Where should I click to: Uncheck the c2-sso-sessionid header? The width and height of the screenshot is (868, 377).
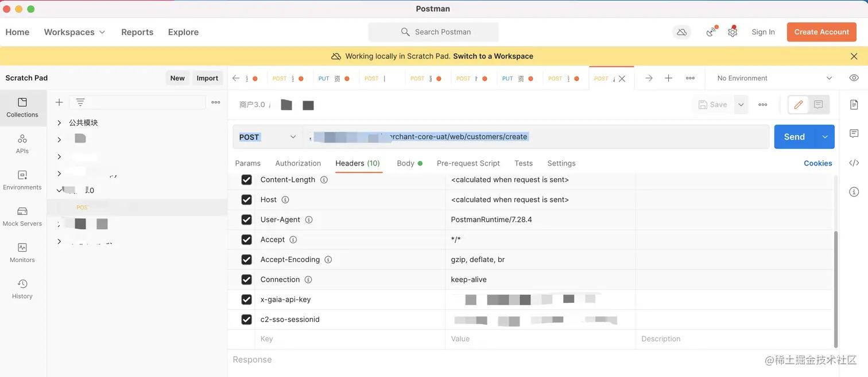(x=247, y=320)
